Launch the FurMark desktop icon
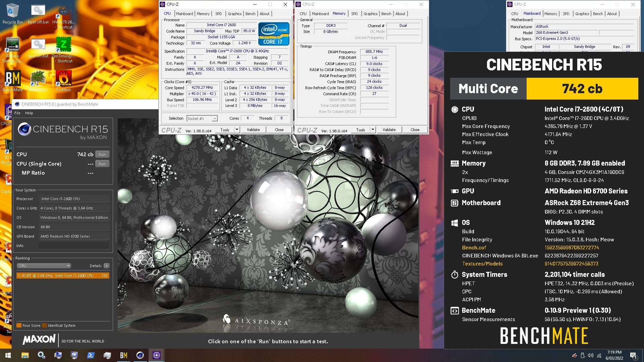644x362 pixels. click(64, 81)
